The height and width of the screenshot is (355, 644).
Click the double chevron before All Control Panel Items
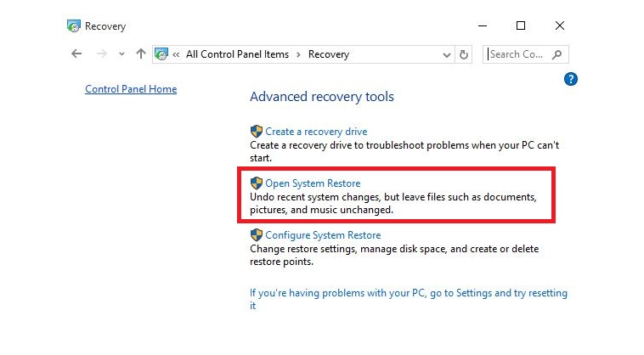pos(176,54)
